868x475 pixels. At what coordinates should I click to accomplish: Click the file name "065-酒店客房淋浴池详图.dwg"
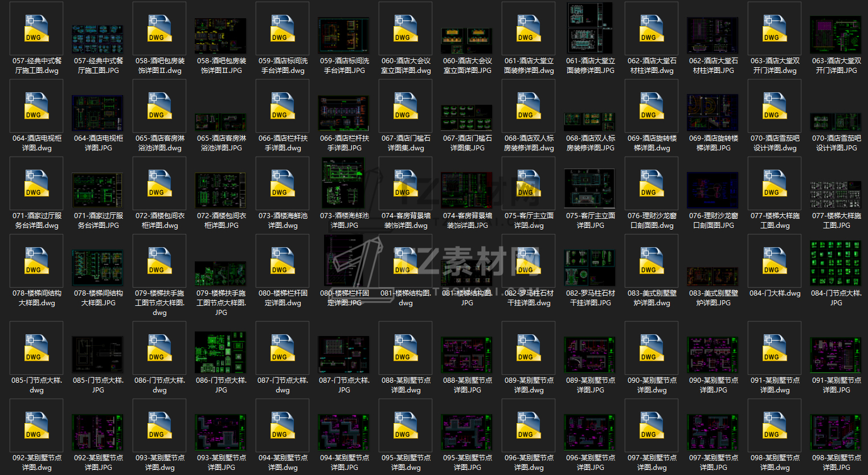159,143
